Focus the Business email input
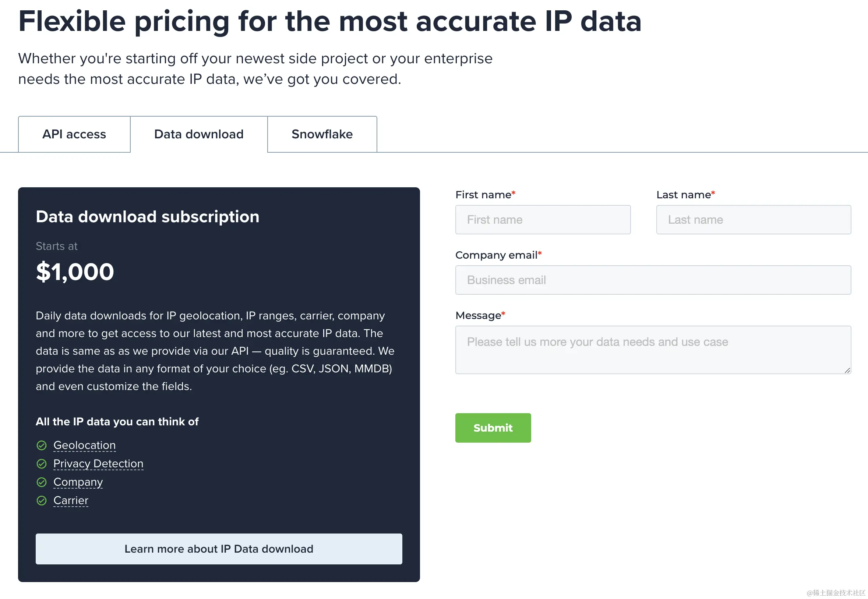868x599 pixels. (653, 280)
